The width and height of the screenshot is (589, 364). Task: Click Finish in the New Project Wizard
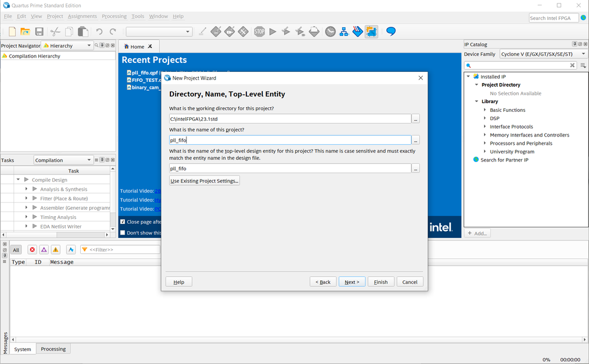pyautogui.click(x=381, y=282)
